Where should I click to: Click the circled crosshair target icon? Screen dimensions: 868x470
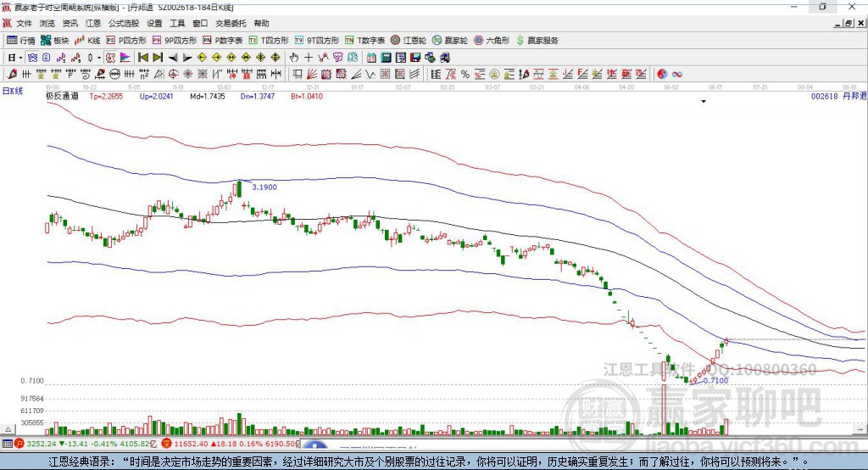coord(174,75)
